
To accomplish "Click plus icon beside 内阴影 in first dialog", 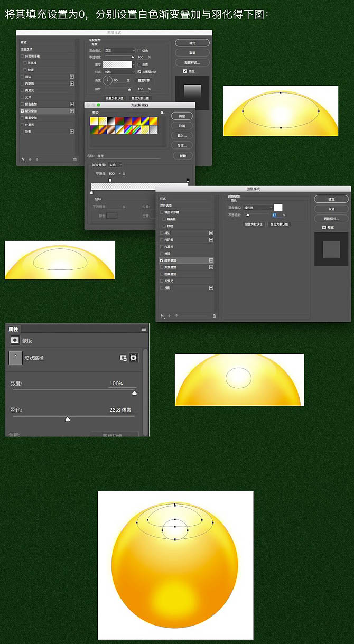I will [x=72, y=83].
